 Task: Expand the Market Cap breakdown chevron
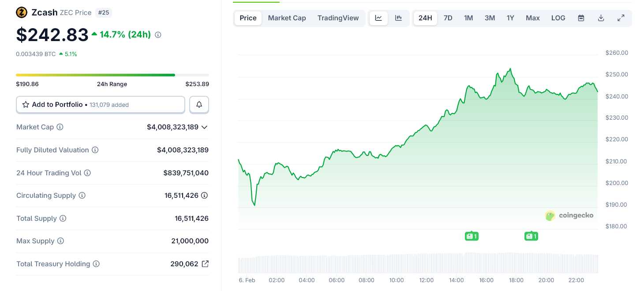(x=204, y=127)
